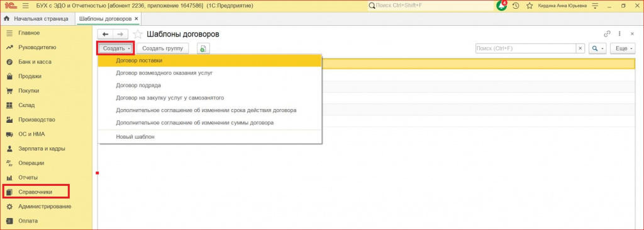Add Шаблоны договоров to favorites star
644x230 pixels.
click(138, 35)
